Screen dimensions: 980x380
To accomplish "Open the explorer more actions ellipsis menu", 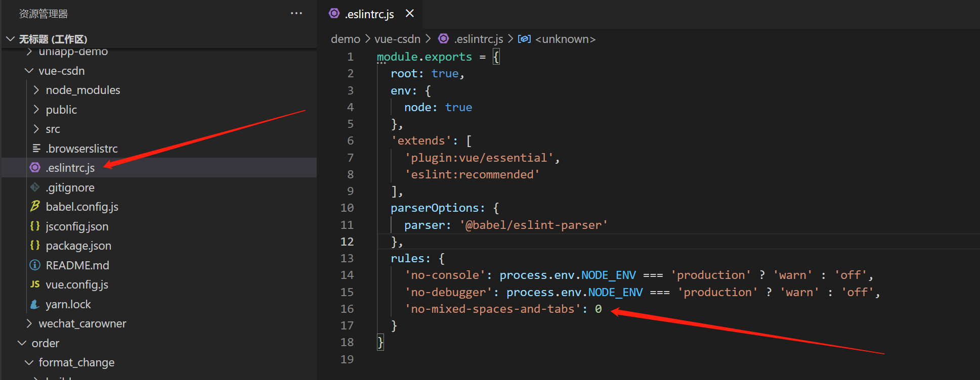I will pos(296,14).
